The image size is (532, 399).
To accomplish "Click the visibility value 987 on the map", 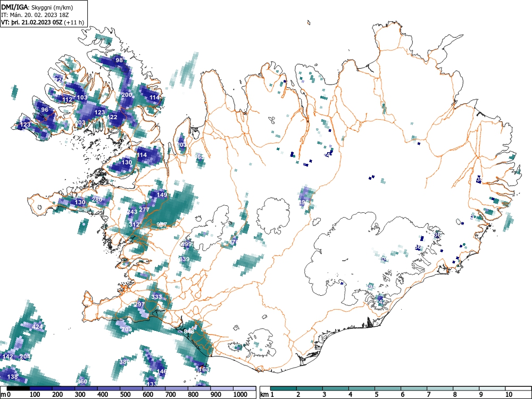I will click(x=162, y=225).
